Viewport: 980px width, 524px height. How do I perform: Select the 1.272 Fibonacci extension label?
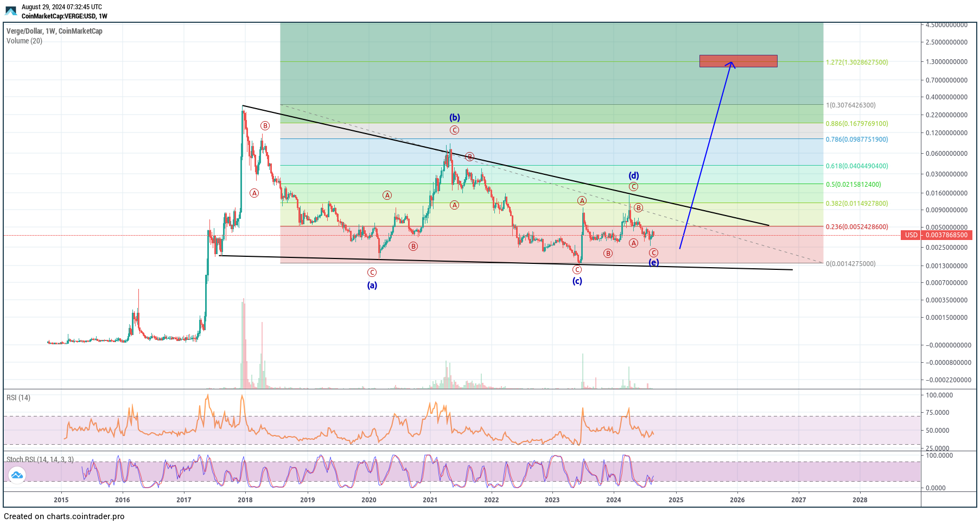(856, 62)
